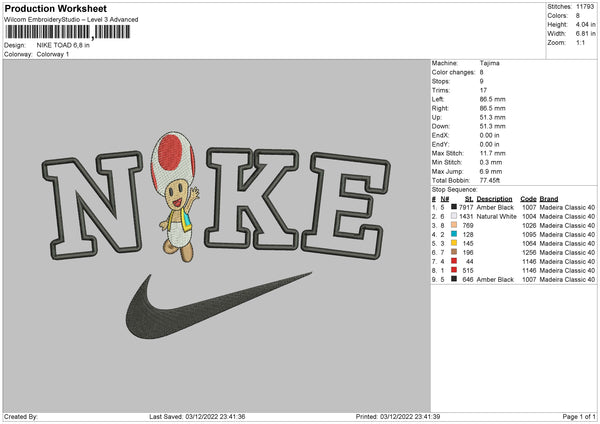This screenshot has width=600, height=424.
Task: Click the black swatch in stop row 7917
Action: click(454, 207)
